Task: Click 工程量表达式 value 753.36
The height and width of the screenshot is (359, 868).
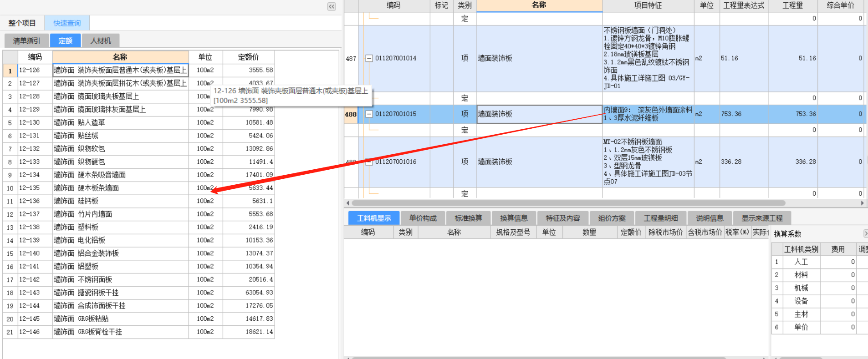Action: coord(744,114)
